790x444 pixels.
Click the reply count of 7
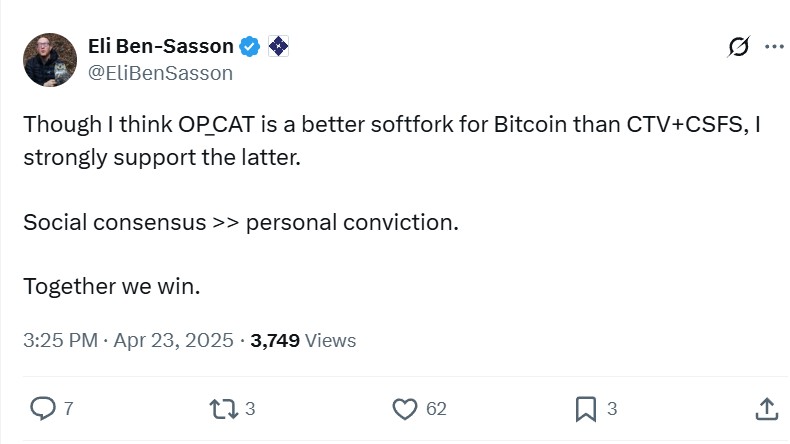pos(69,409)
